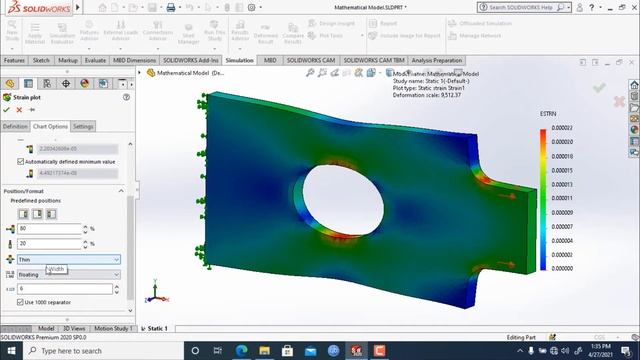Click the Task View button

coord(218,351)
